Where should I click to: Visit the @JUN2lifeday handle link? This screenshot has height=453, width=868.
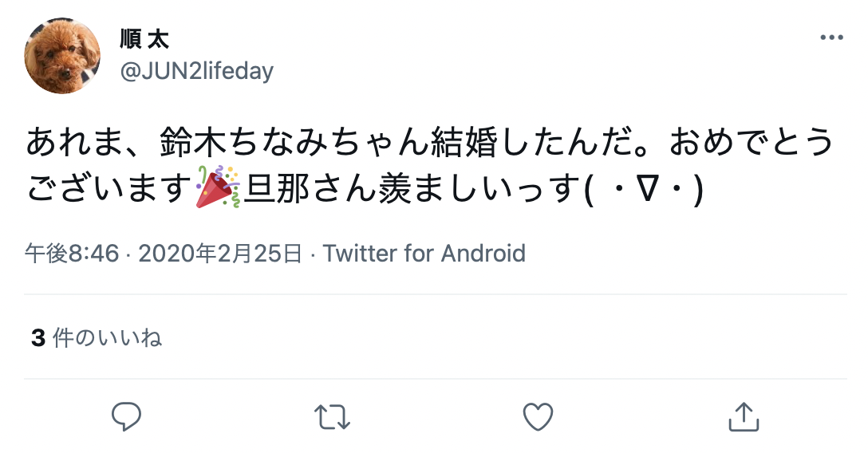point(196,72)
